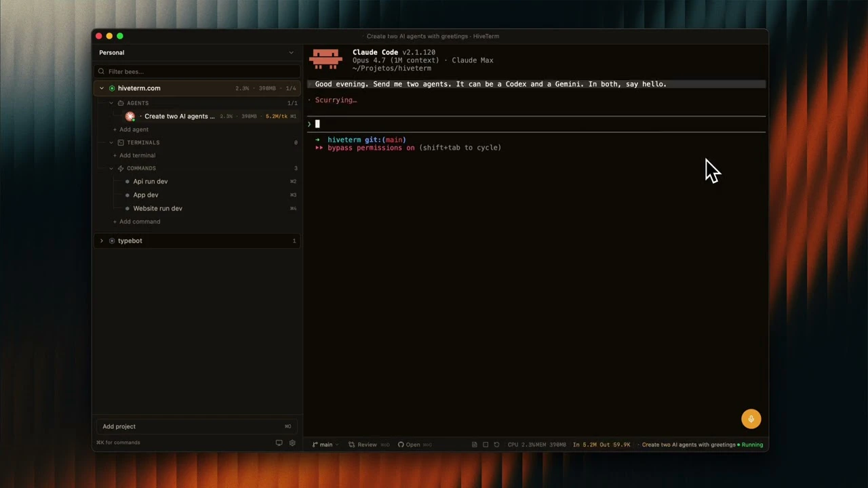Click the Claude Code prompt input line
This screenshot has width=868, height=488.
point(536,124)
